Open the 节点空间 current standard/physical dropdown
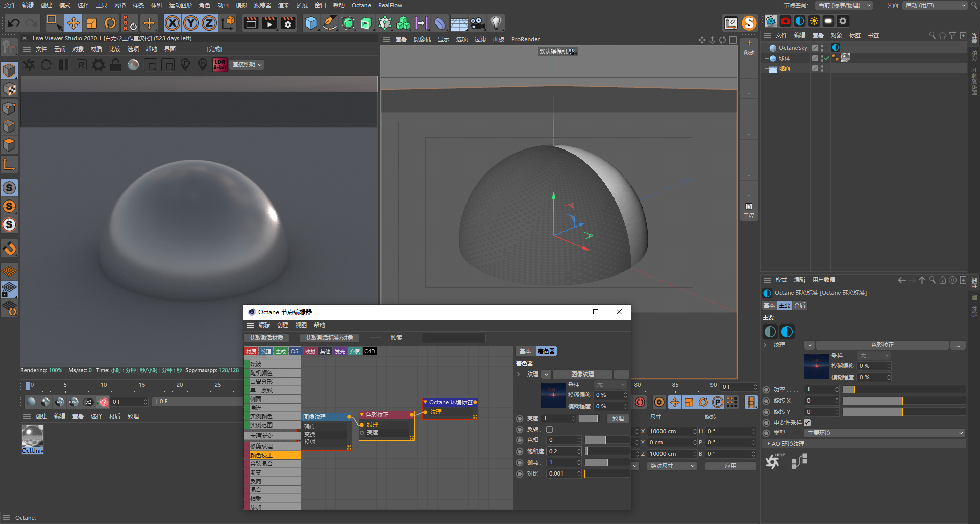Screen dimensions: 980x524 [843, 5]
